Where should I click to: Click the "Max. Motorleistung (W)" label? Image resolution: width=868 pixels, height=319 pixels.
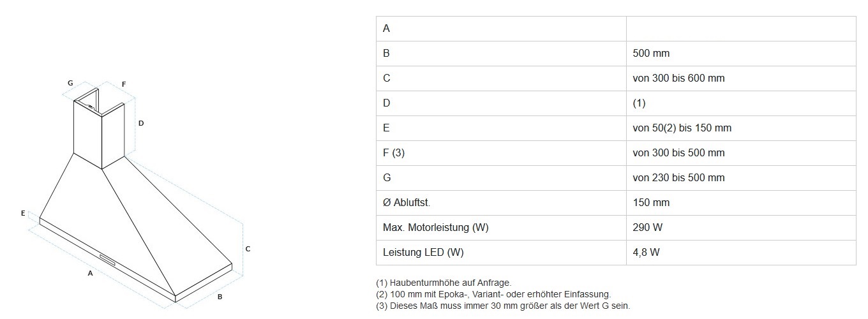[x=436, y=228]
